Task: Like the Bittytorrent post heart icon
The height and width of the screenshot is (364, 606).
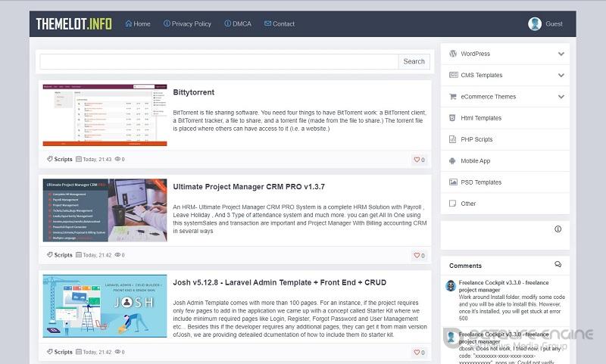Action: point(417,160)
